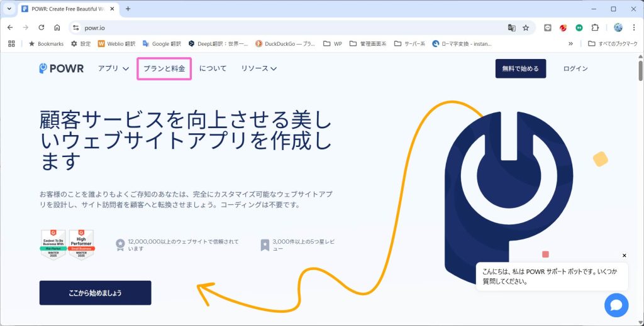Click the 無料で始める button

tap(520, 68)
